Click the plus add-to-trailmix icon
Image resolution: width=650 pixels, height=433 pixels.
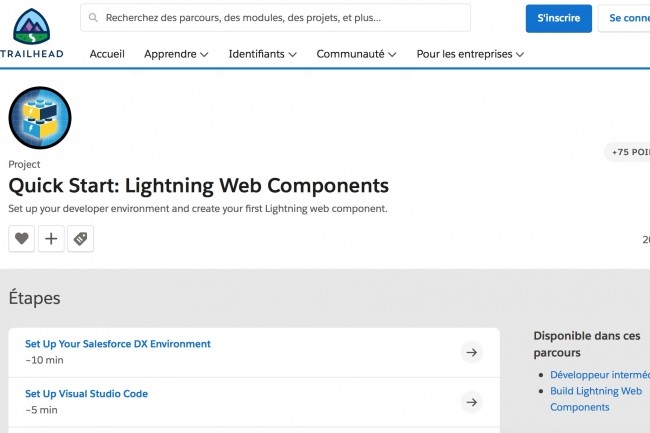click(51, 239)
